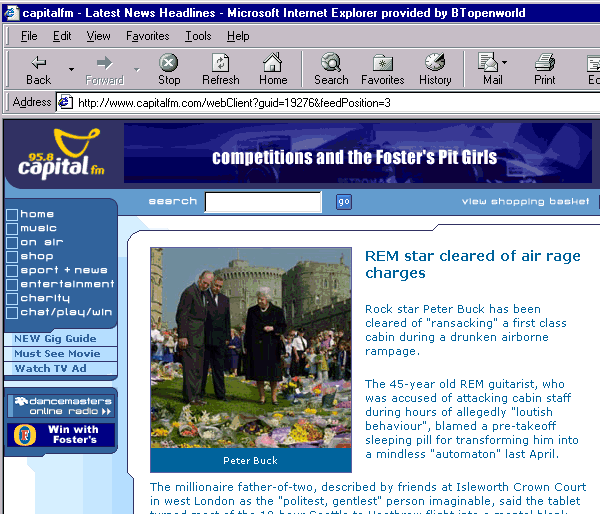Viewport: 600px width, 514px height.
Task: Click the Forward arrow toolbar icon
Action: point(104,62)
